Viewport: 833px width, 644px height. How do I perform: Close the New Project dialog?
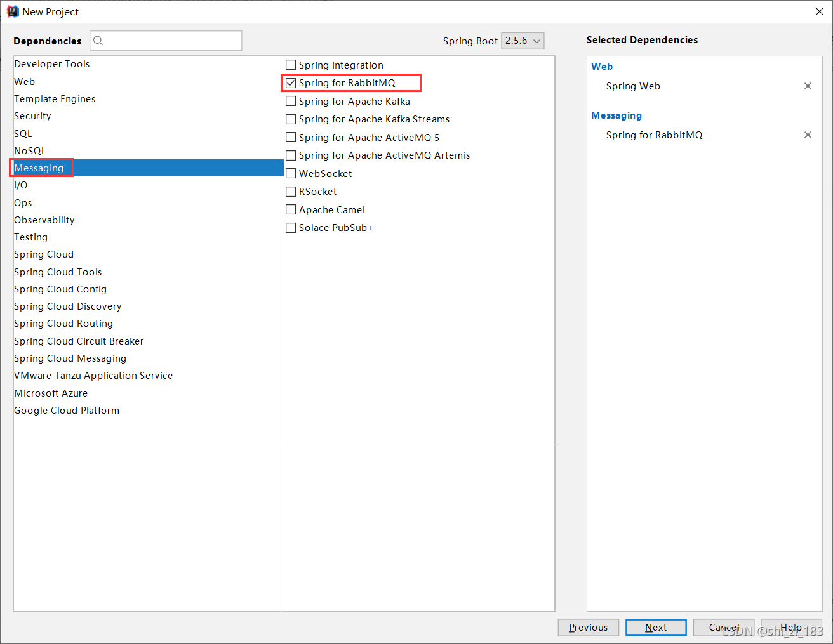click(820, 11)
